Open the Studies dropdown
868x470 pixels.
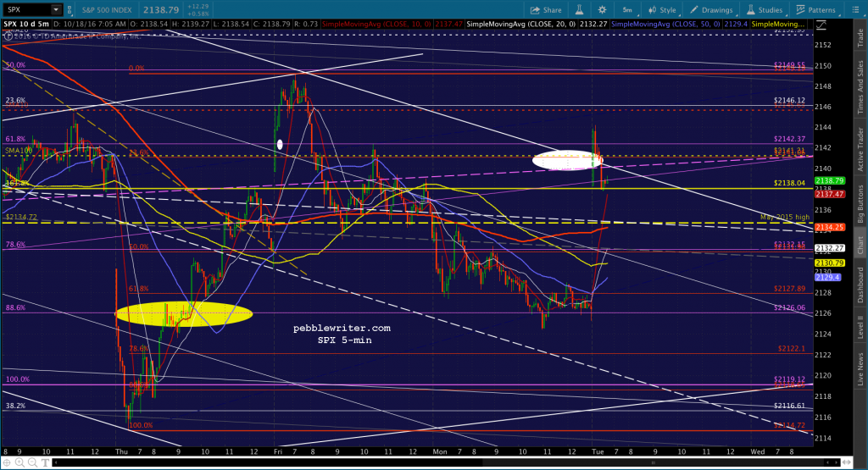[765, 10]
